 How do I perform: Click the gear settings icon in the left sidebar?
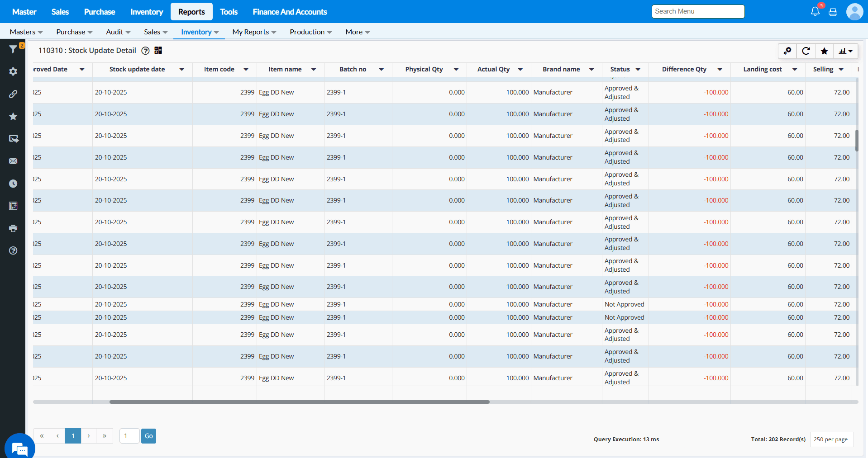pos(13,71)
